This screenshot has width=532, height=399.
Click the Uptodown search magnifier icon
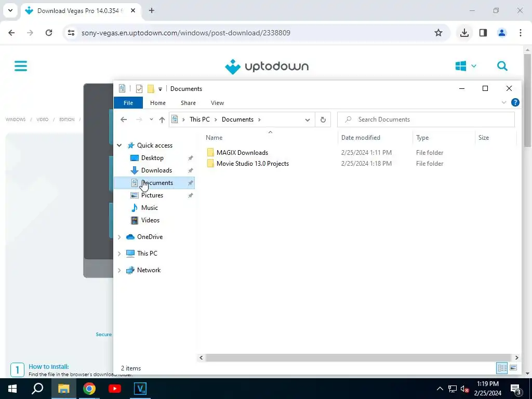(x=502, y=66)
